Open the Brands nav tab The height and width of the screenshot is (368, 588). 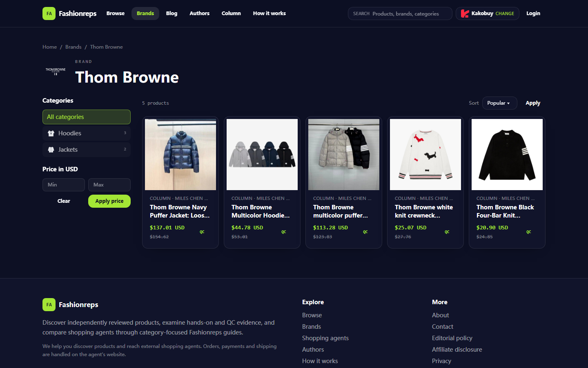coord(145,13)
